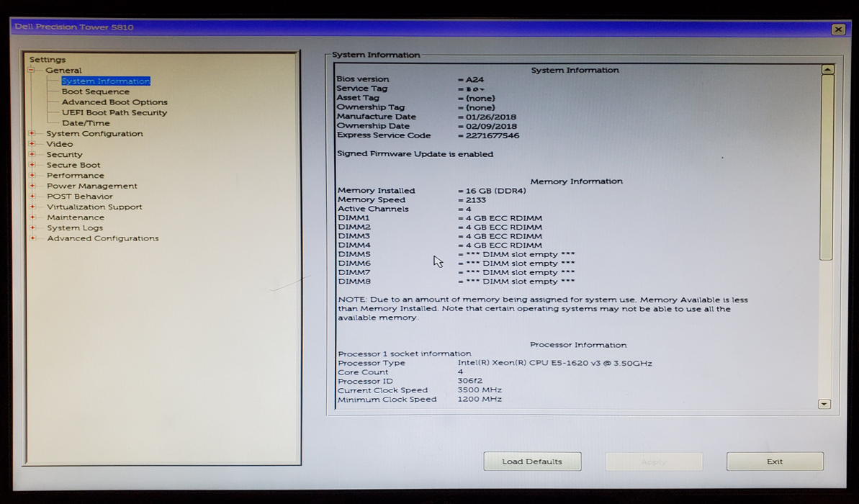Click the DIMM1 row label
This screenshot has width=859, height=504.
[354, 218]
